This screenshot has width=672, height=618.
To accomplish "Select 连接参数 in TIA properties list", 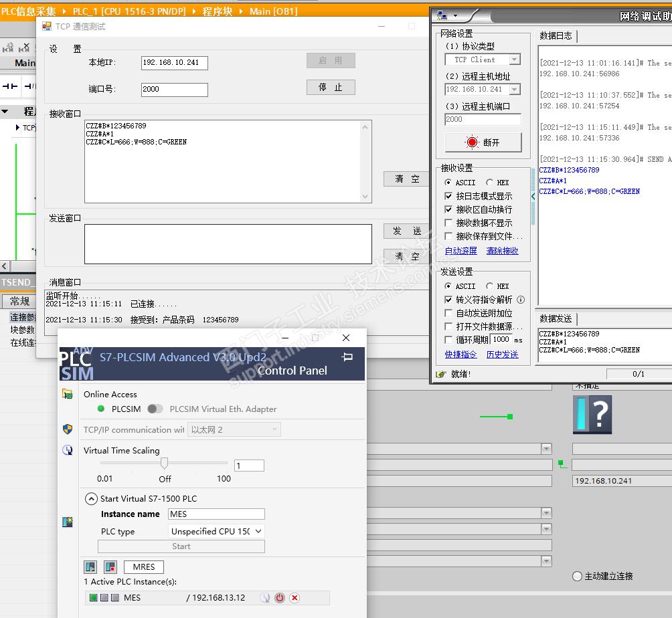I will tap(23, 317).
